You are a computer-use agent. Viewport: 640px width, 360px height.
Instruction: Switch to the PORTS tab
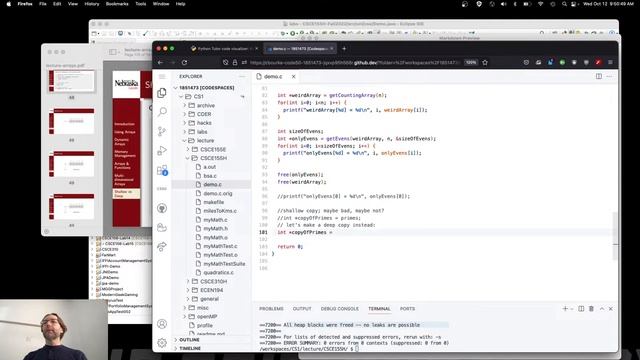(x=407, y=309)
